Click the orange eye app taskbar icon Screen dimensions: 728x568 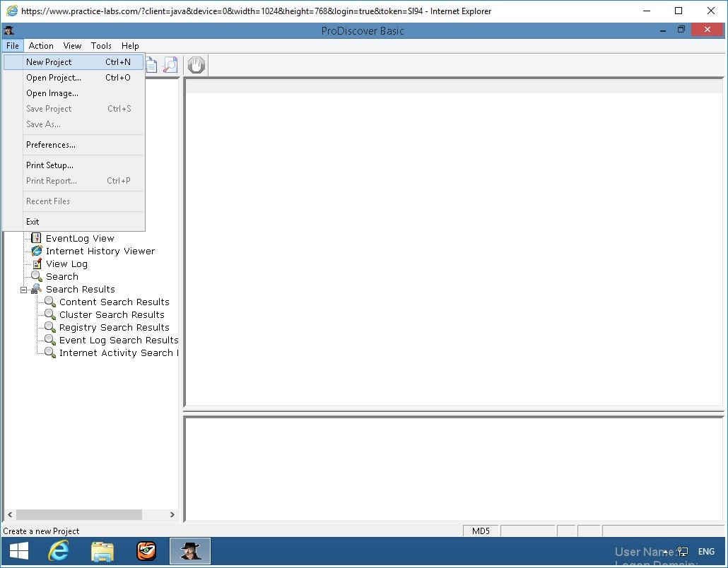tap(146, 551)
